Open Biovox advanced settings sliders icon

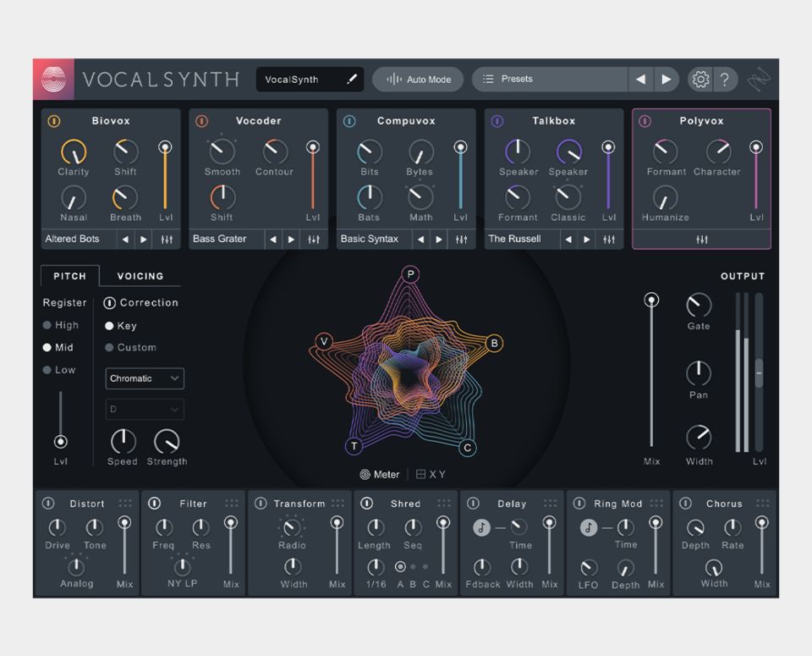tap(167, 240)
